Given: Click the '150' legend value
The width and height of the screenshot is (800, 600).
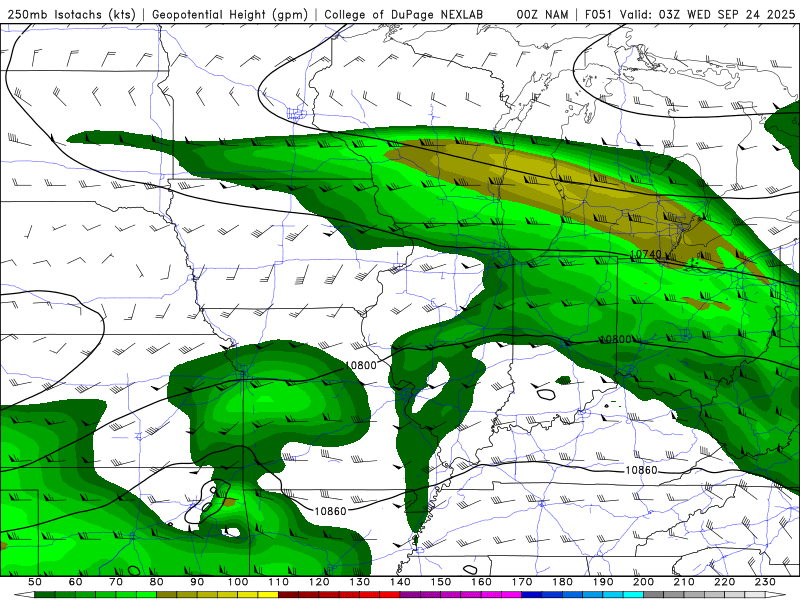Looking at the screenshot, I should tap(441, 582).
